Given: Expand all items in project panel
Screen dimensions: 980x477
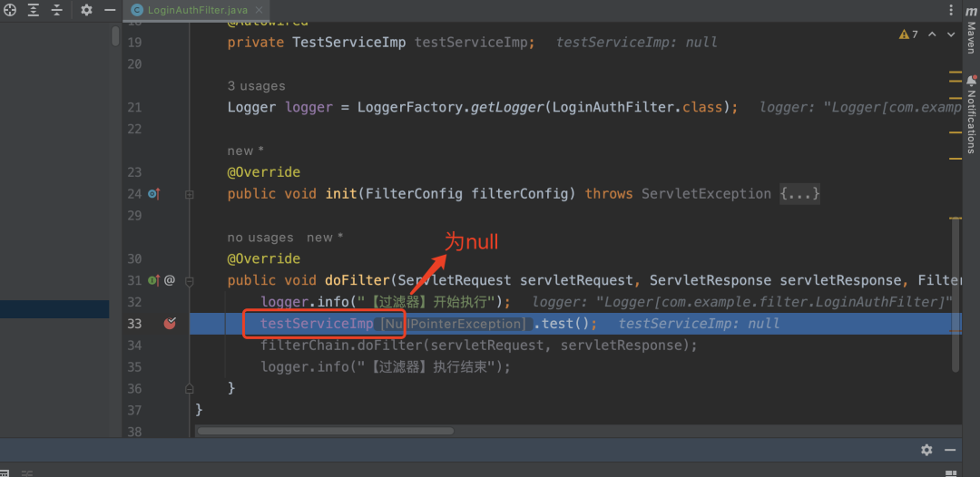Looking at the screenshot, I should [34, 10].
